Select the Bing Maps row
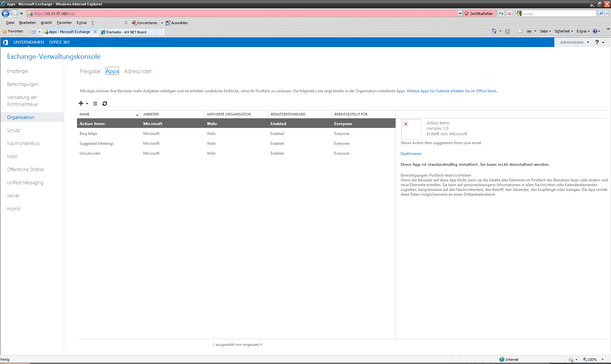 [88, 134]
